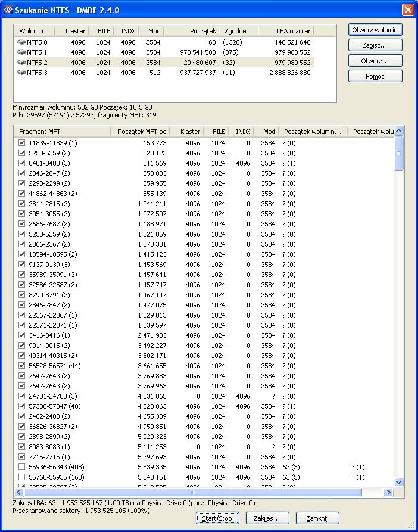Open the Zakres... range dialog
Viewport: 418px width, 532px height.
click(x=267, y=518)
